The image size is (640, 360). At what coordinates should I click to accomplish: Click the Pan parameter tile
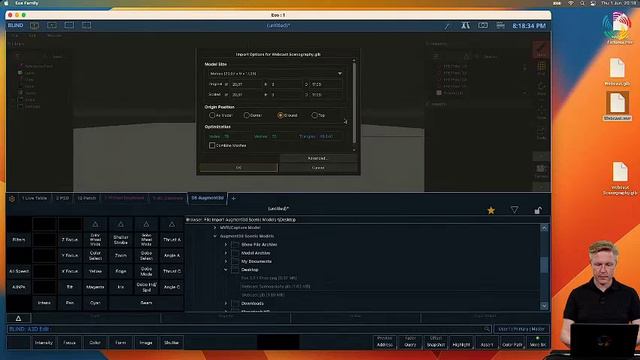[x=70, y=303]
